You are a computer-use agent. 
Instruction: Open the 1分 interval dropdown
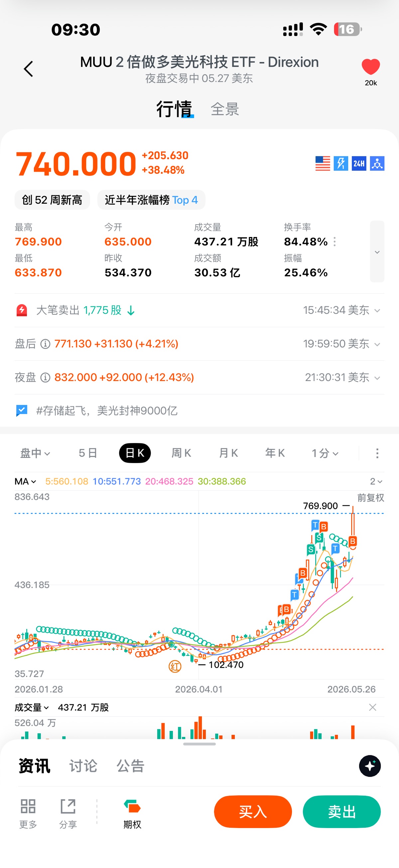click(325, 453)
